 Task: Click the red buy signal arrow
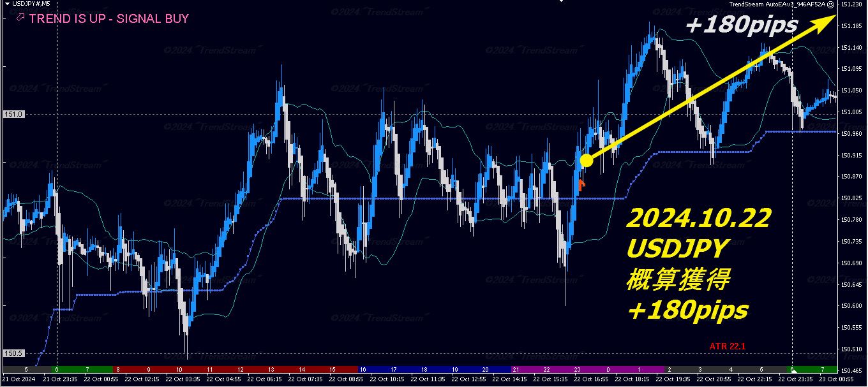(581, 185)
